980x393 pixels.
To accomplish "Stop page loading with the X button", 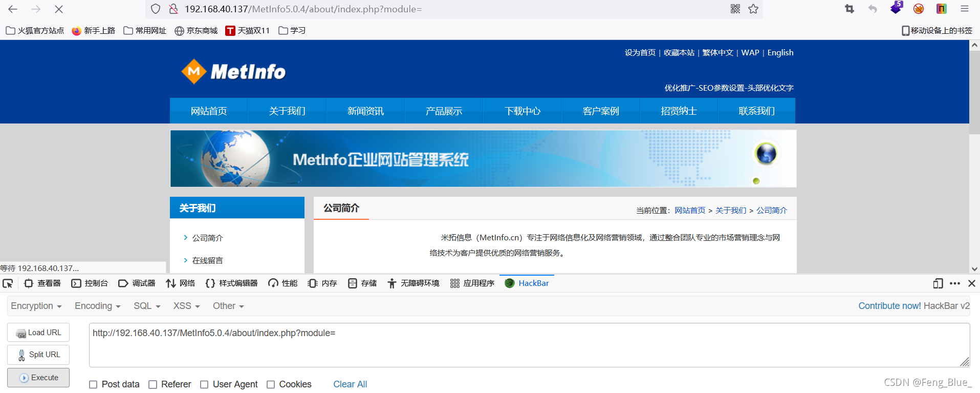I will click(x=59, y=9).
